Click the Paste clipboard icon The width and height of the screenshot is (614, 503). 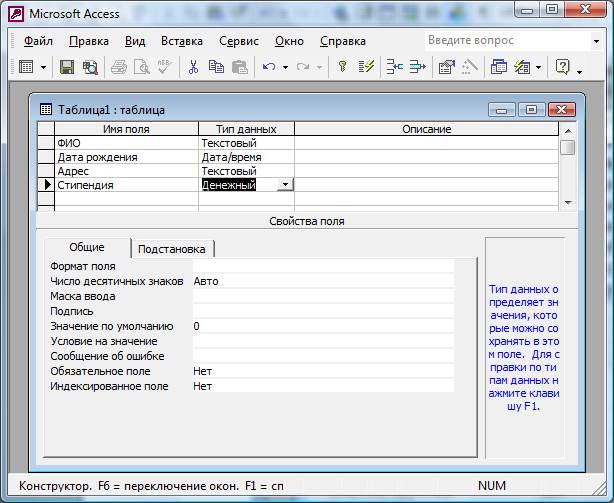[x=239, y=67]
